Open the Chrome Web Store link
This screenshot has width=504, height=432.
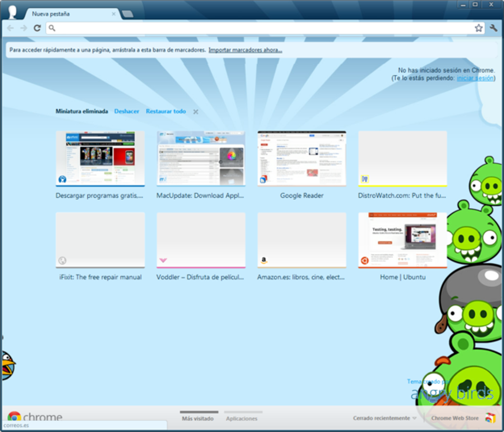pos(455,418)
